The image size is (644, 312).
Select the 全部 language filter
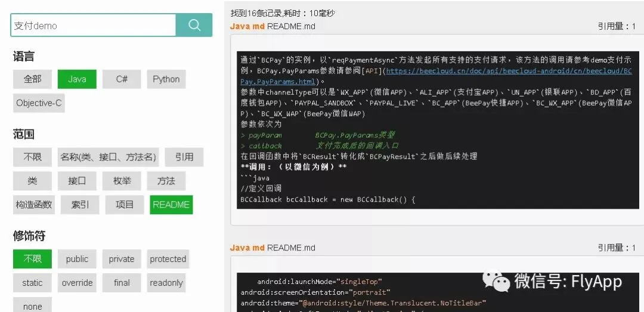32,79
